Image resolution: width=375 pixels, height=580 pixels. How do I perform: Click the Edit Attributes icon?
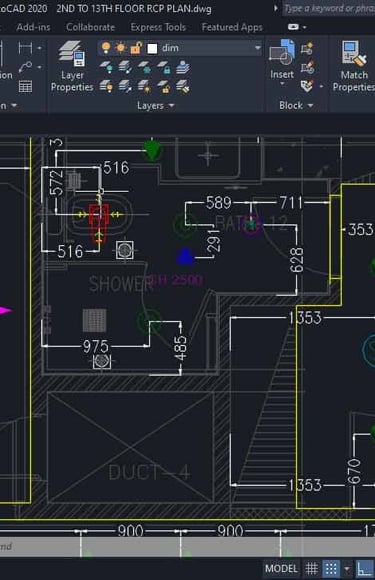tap(307, 87)
